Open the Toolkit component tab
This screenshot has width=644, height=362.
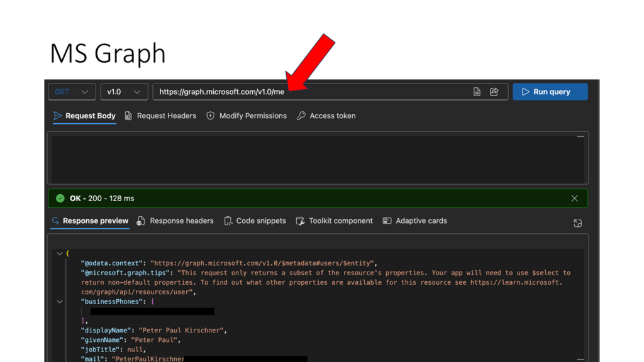click(335, 221)
